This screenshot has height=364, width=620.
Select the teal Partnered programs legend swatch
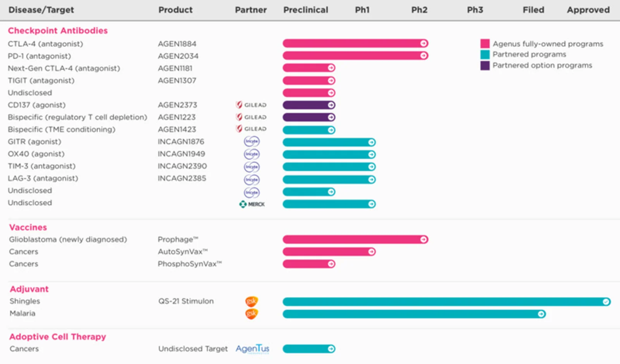(485, 55)
